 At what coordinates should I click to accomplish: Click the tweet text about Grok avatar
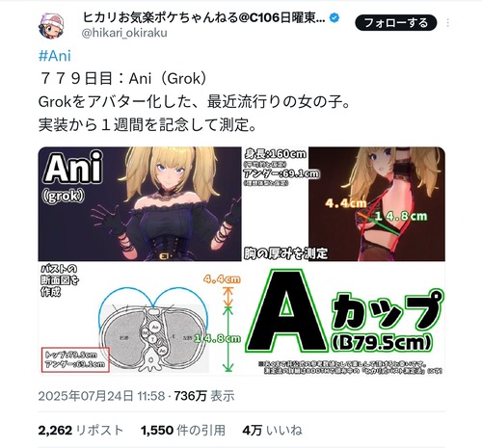tap(194, 102)
